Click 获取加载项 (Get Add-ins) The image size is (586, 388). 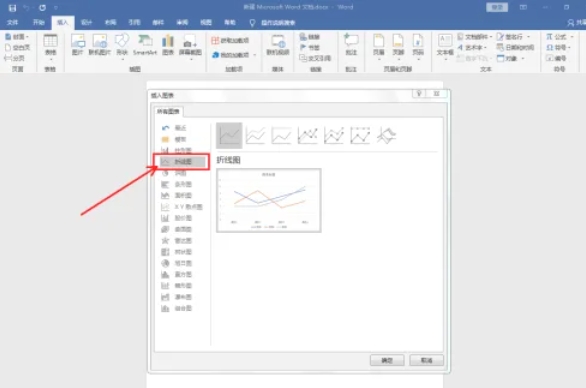click(230, 40)
